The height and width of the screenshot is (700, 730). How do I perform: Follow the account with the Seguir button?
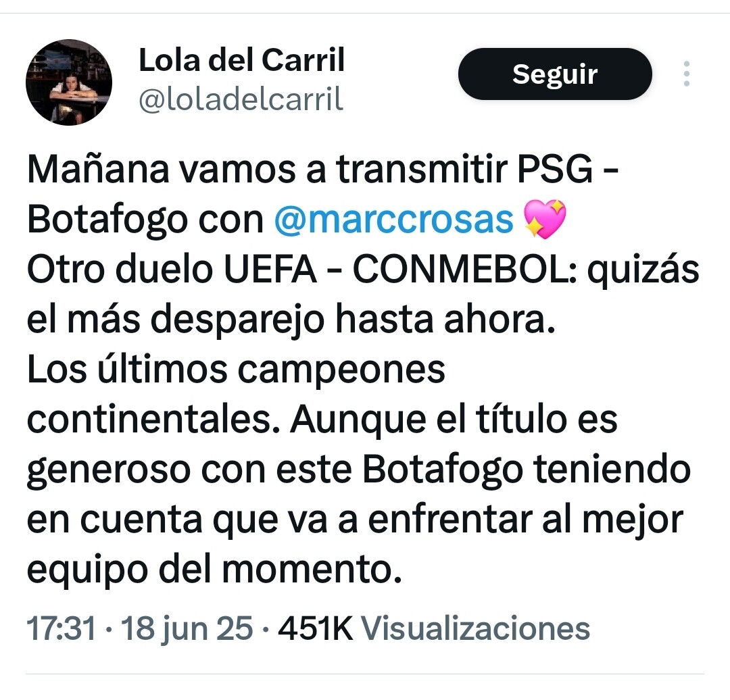pos(555,74)
